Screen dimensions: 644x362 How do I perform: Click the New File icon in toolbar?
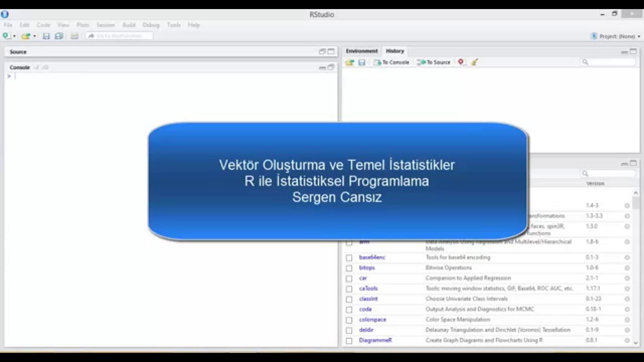[x=7, y=36]
